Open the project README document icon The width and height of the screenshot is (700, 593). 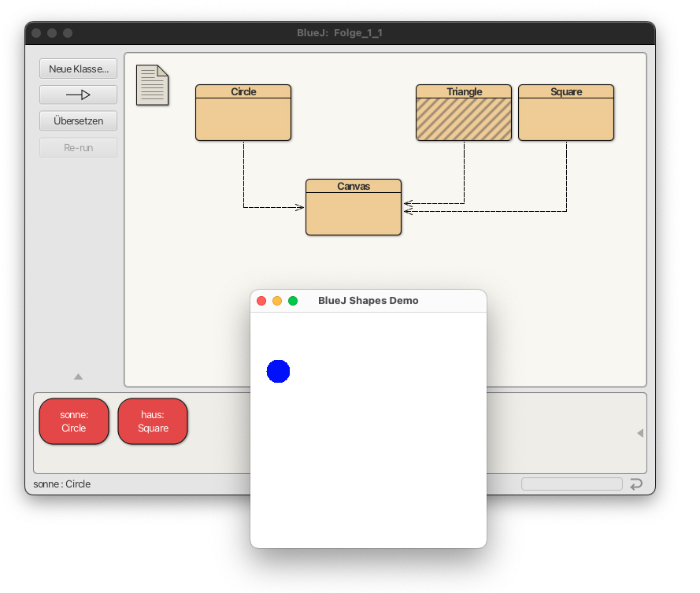pyautogui.click(x=152, y=85)
